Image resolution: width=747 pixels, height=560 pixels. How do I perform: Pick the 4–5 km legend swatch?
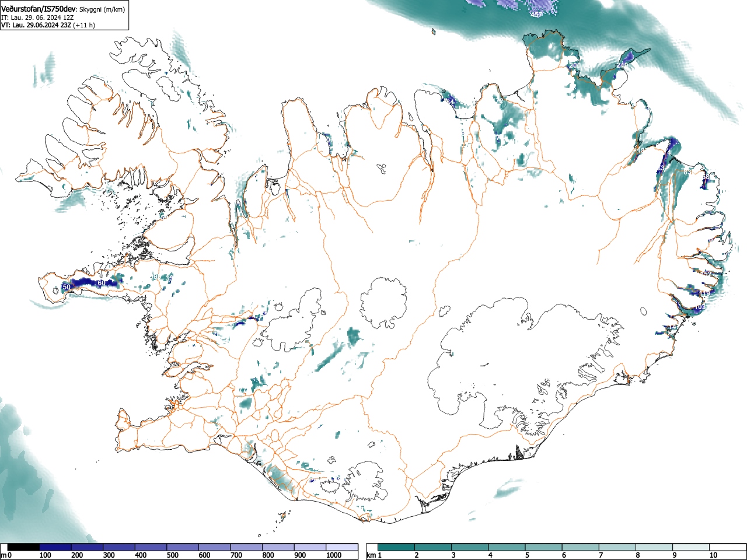click(507, 547)
